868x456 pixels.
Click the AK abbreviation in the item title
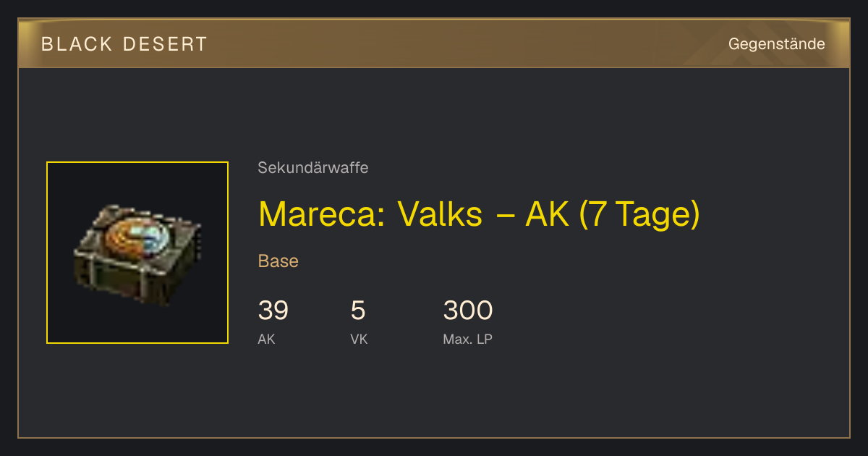tap(548, 214)
